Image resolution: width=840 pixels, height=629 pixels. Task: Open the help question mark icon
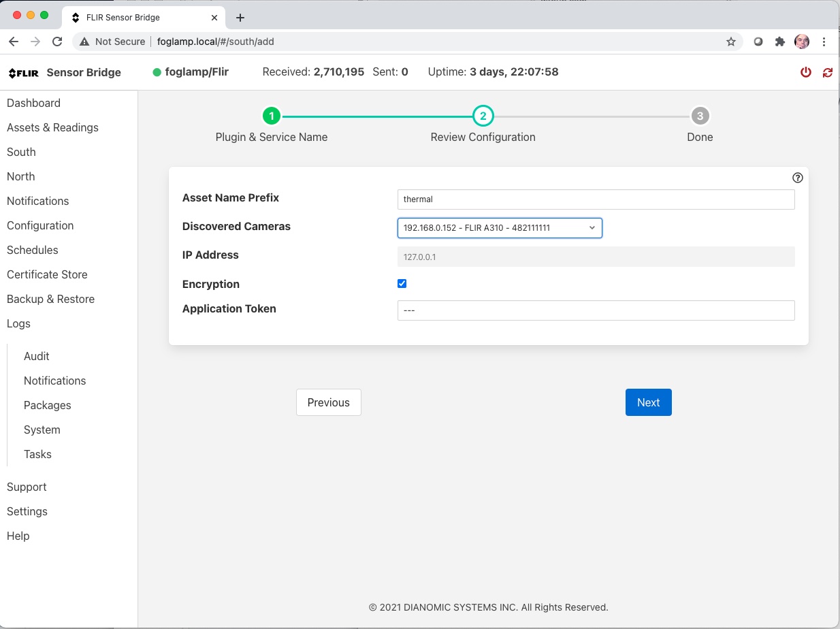pyautogui.click(x=798, y=178)
